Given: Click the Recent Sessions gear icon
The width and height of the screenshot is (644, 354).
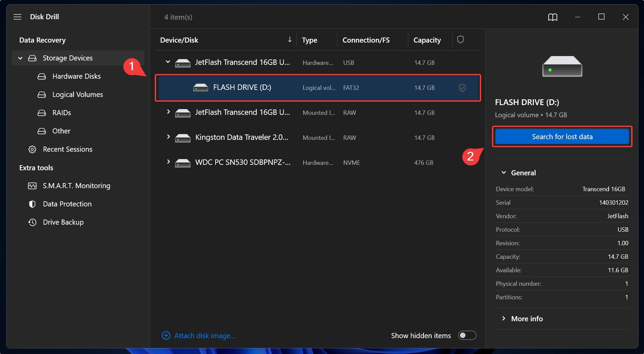Looking at the screenshot, I should pos(32,149).
